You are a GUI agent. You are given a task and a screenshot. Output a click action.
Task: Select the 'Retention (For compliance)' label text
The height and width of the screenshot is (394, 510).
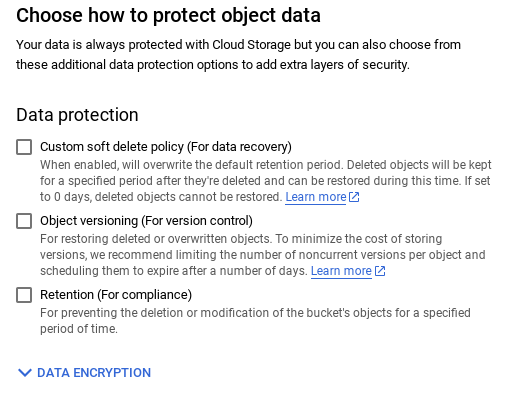[x=116, y=295]
